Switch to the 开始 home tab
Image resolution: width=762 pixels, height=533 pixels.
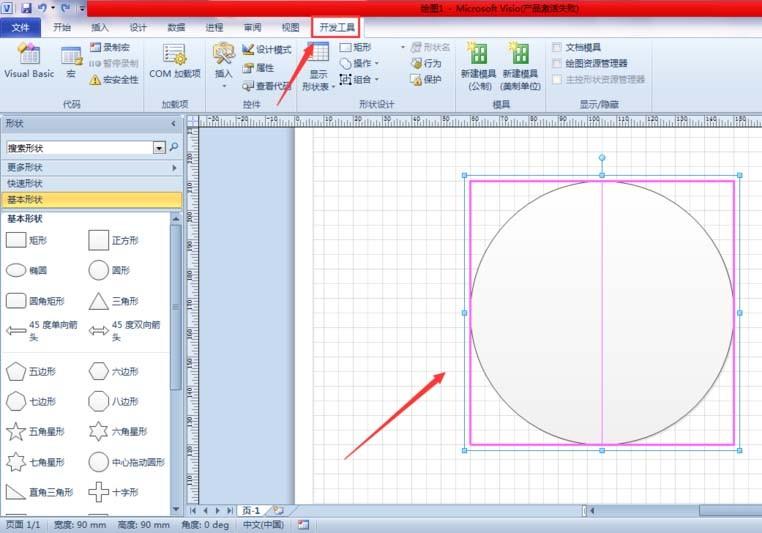pos(62,27)
